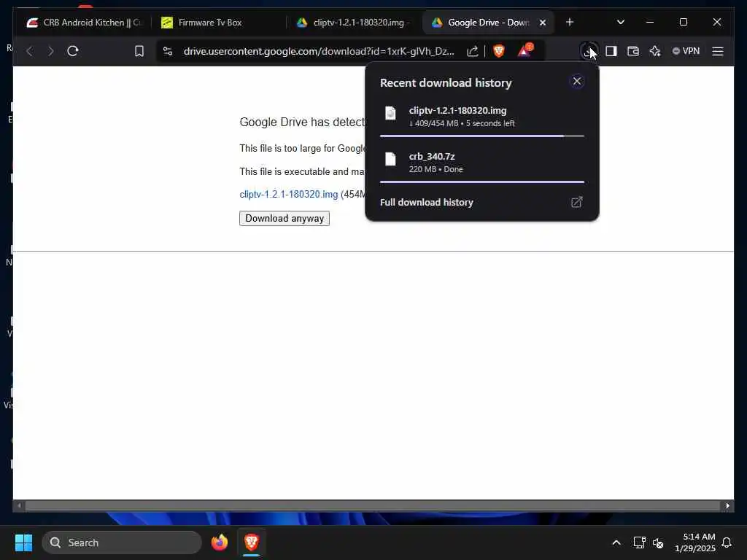
Task: Open Brave from the taskbar
Action: [x=252, y=542]
